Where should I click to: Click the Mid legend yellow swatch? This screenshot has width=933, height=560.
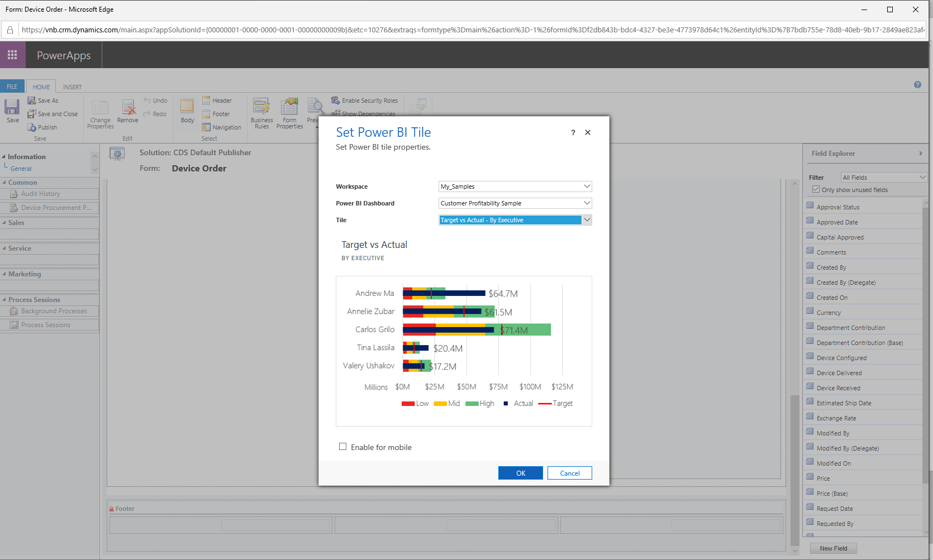[x=440, y=404]
